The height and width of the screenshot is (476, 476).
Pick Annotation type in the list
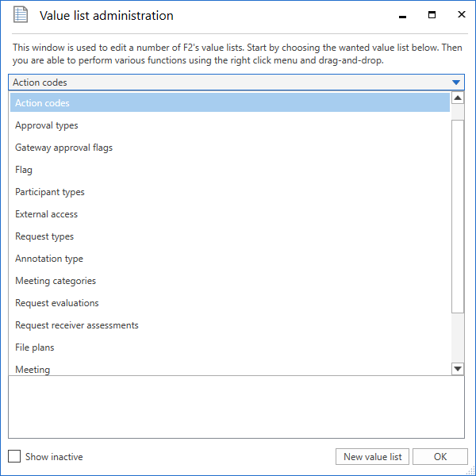click(49, 259)
